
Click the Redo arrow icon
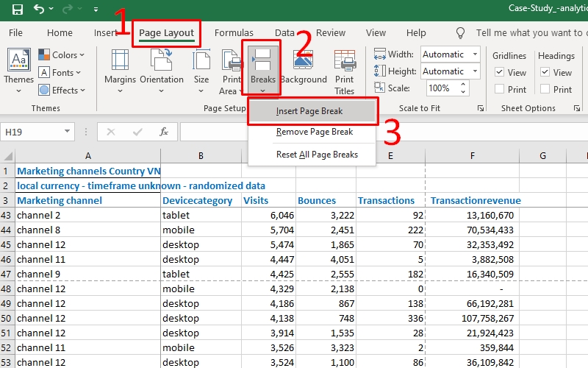pyautogui.click(x=68, y=9)
